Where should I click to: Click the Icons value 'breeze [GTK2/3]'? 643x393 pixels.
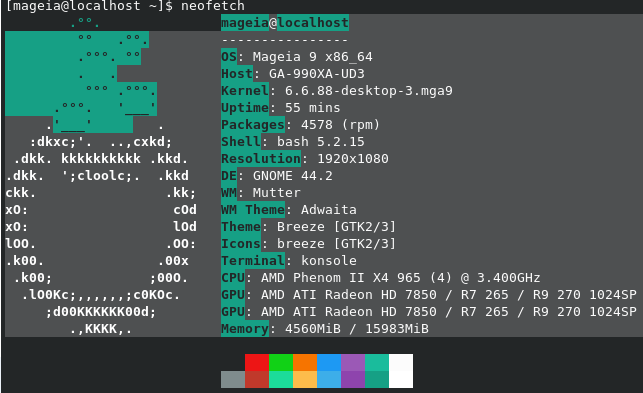pos(336,244)
